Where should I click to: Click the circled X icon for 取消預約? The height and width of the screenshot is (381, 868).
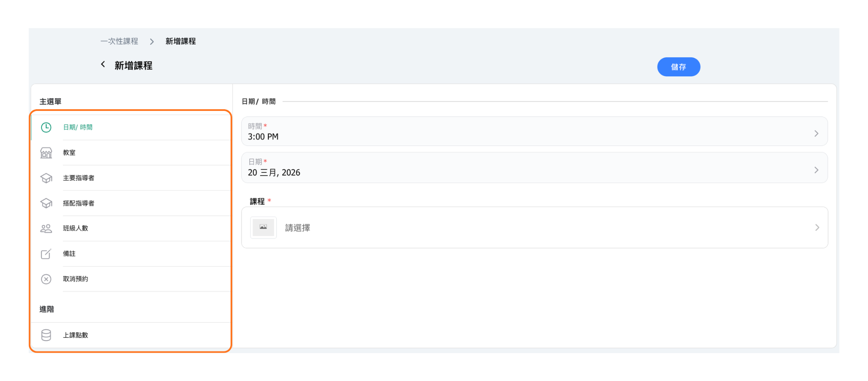[46, 279]
